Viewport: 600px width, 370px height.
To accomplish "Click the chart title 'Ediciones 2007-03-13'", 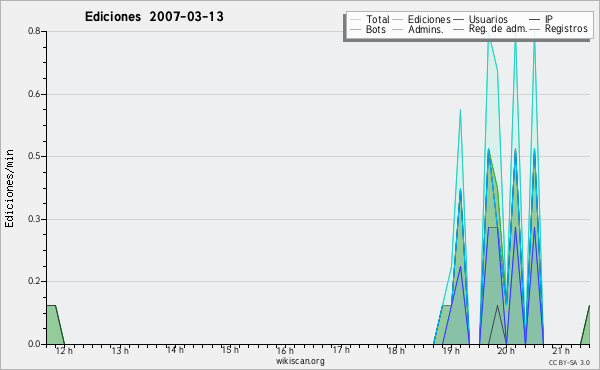I will coord(154,17).
